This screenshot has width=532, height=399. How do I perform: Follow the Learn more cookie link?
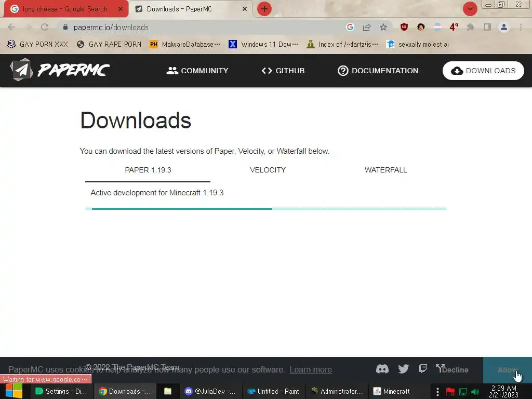pos(311,369)
